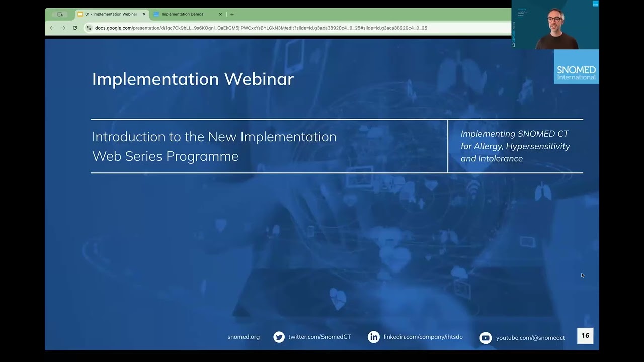
Task: Click the profile window icon left of the tabs
Action: pos(60,14)
